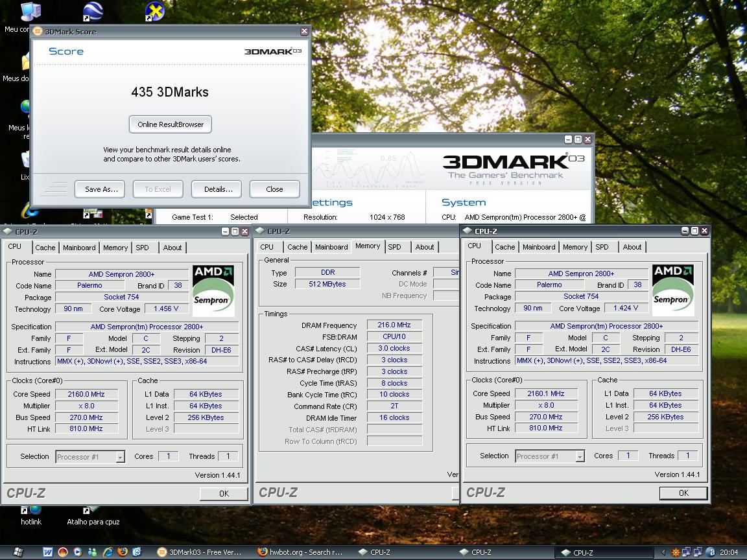747x560 pixels.
Task: Click the middle CPU-Z window title icon
Action: 260,231
